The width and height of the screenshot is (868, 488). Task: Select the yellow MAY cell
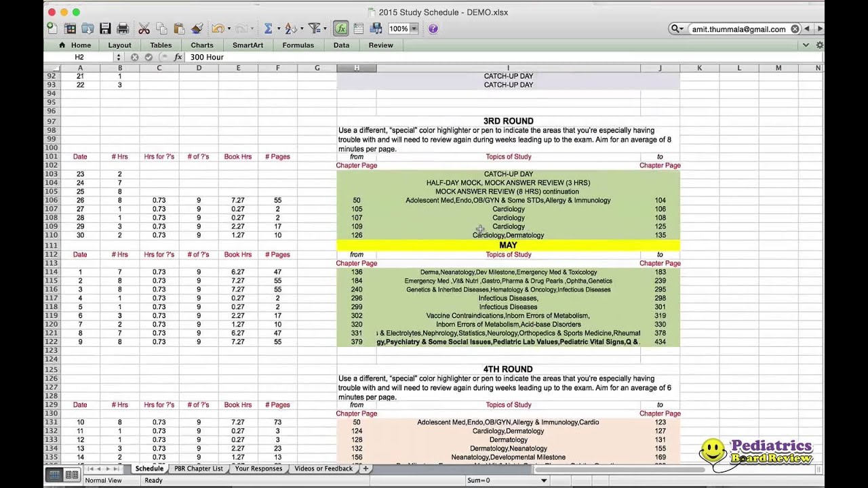coord(508,245)
